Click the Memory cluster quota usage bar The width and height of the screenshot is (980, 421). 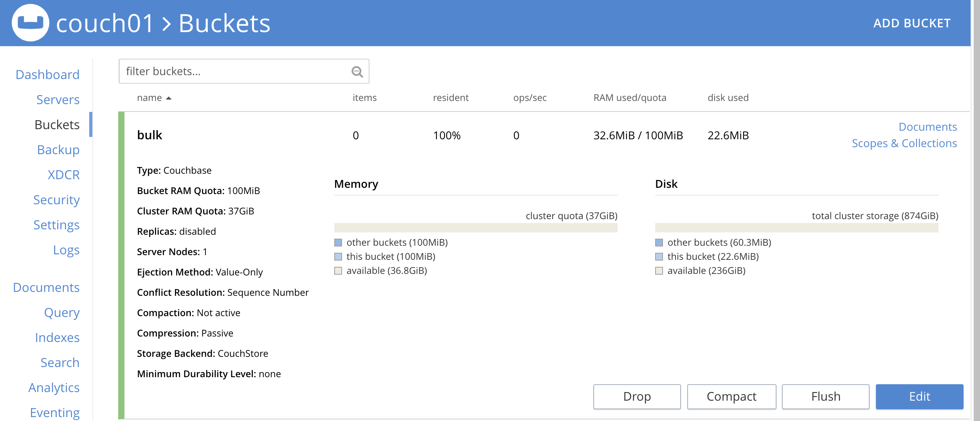[x=476, y=228]
